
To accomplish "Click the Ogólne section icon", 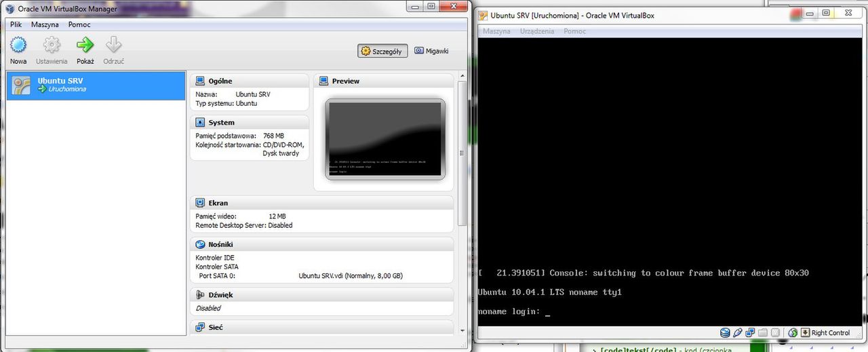I will 200,81.
